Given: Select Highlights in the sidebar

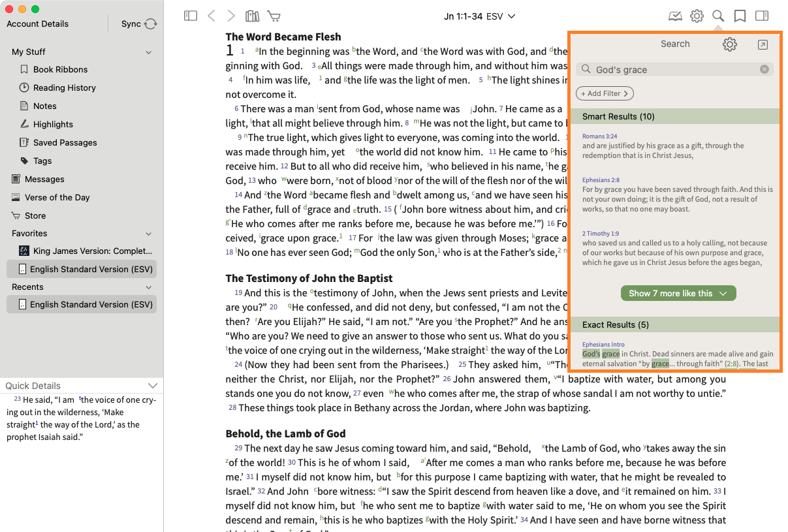Looking at the screenshot, I should (53, 124).
